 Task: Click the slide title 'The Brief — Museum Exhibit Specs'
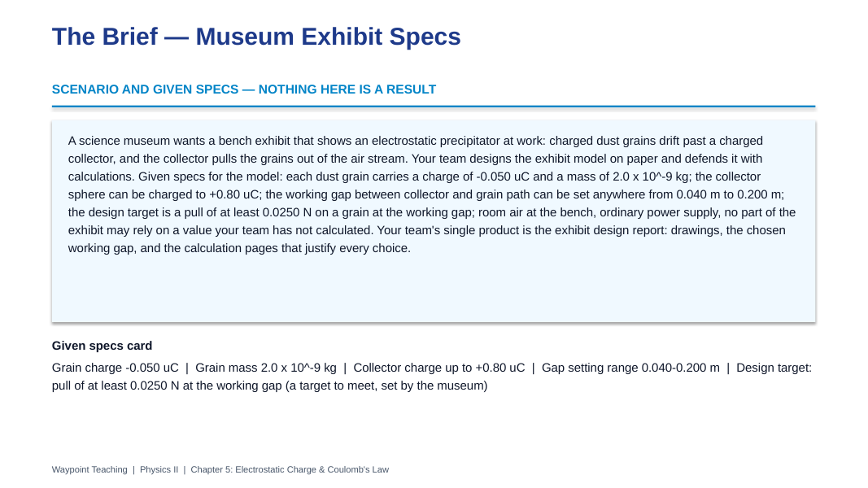pyautogui.click(x=256, y=37)
